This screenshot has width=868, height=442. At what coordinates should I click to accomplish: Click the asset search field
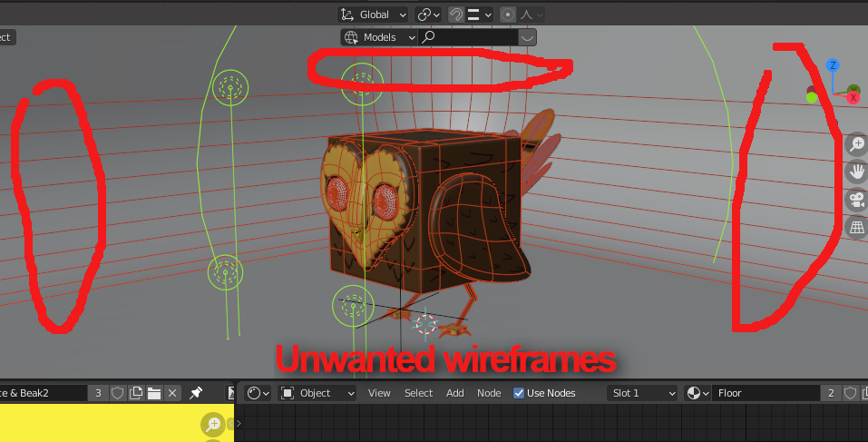click(x=468, y=37)
